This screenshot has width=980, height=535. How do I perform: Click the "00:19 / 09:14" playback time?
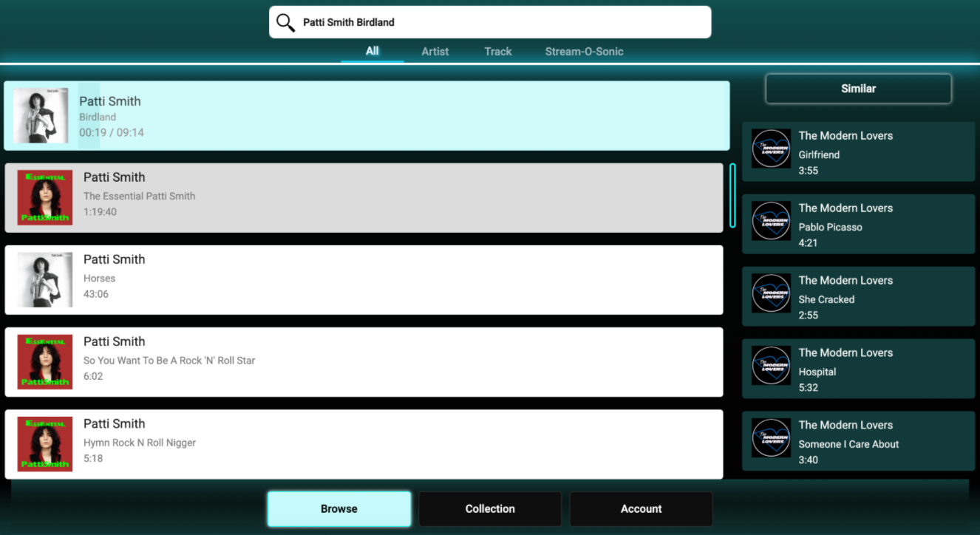112,133
